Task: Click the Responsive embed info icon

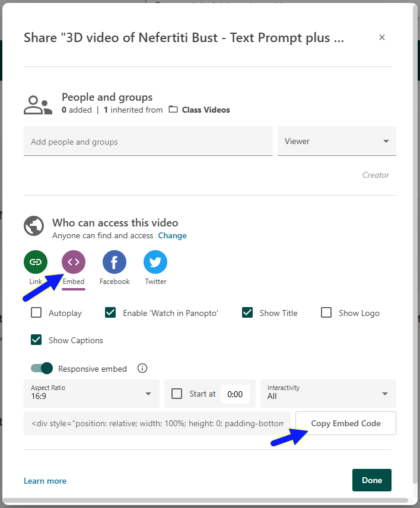Action: click(142, 368)
